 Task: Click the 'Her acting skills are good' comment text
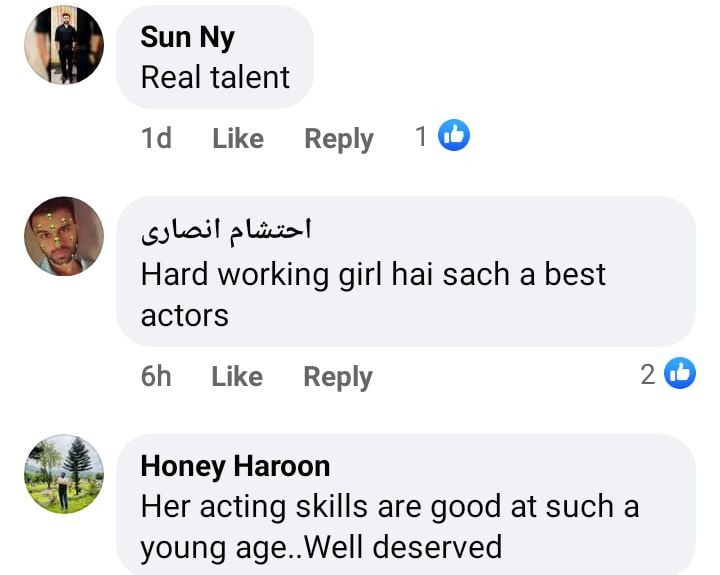(389, 507)
